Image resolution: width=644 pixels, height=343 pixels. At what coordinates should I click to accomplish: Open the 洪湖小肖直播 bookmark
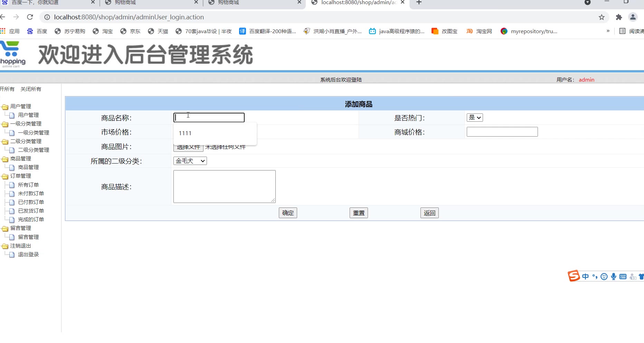click(332, 31)
